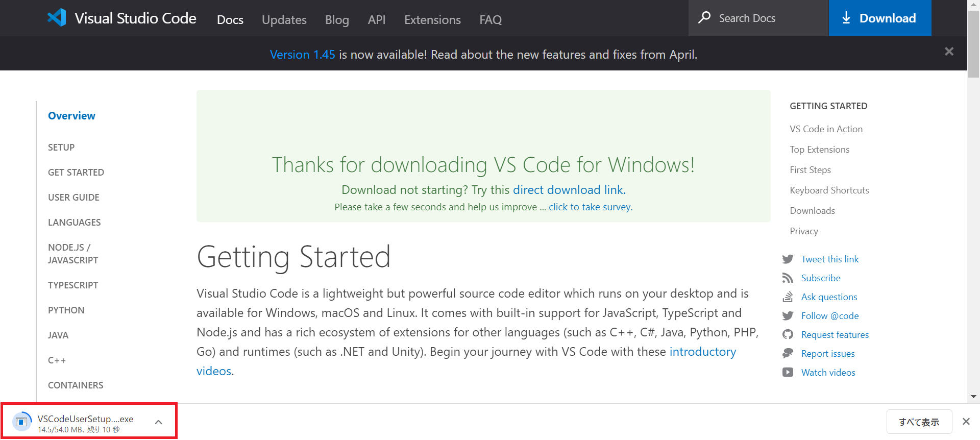Select Overview in the left sidebar
The image size is (980, 440).
click(x=71, y=116)
